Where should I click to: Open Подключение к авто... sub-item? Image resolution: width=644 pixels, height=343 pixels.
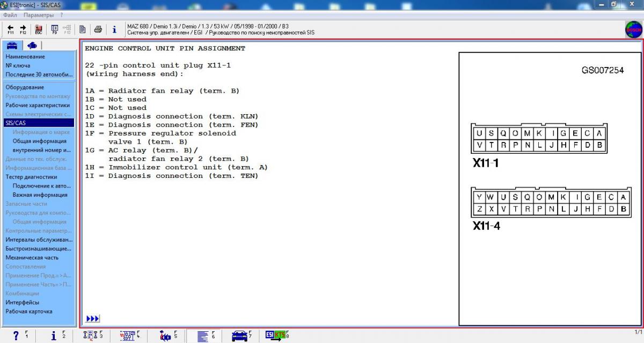pyautogui.click(x=42, y=186)
